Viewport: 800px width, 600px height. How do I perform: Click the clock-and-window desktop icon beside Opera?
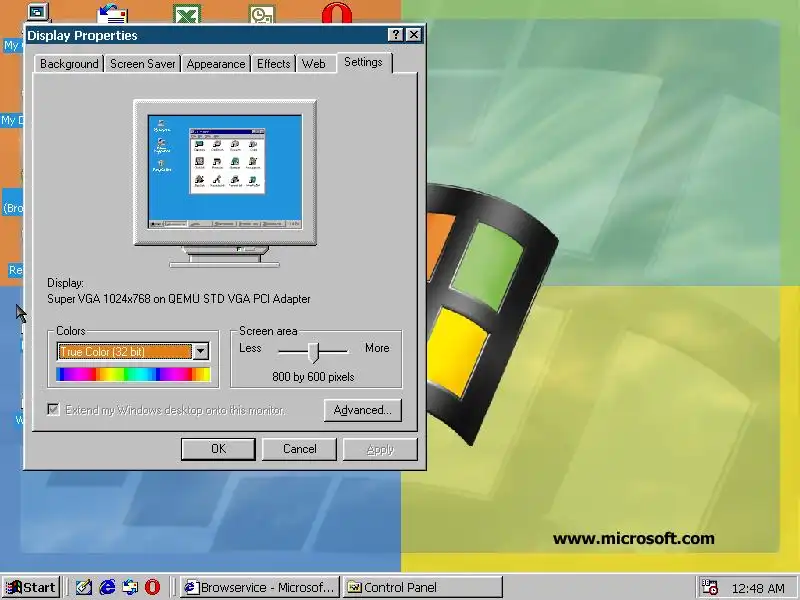pyautogui.click(x=261, y=14)
